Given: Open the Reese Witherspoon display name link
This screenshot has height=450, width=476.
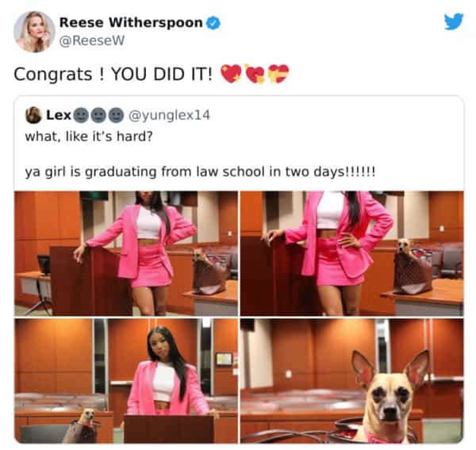Looking at the screenshot, I should 131,22.
